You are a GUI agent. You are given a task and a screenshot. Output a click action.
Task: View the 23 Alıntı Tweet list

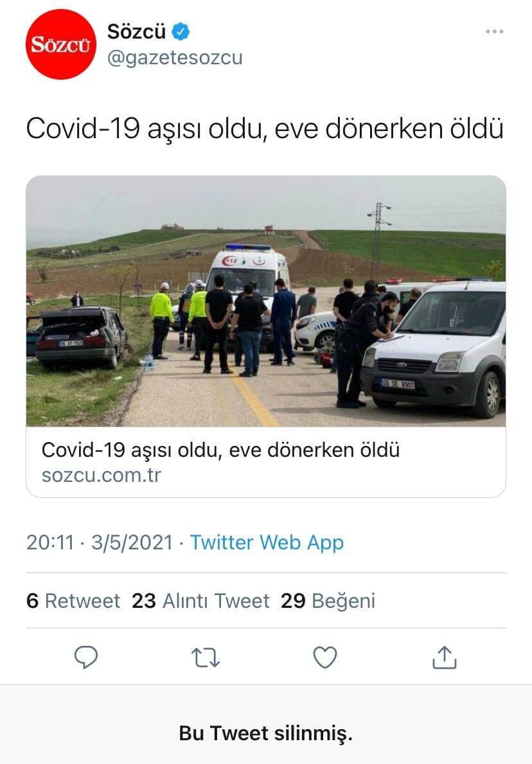[x=200, y=601]
